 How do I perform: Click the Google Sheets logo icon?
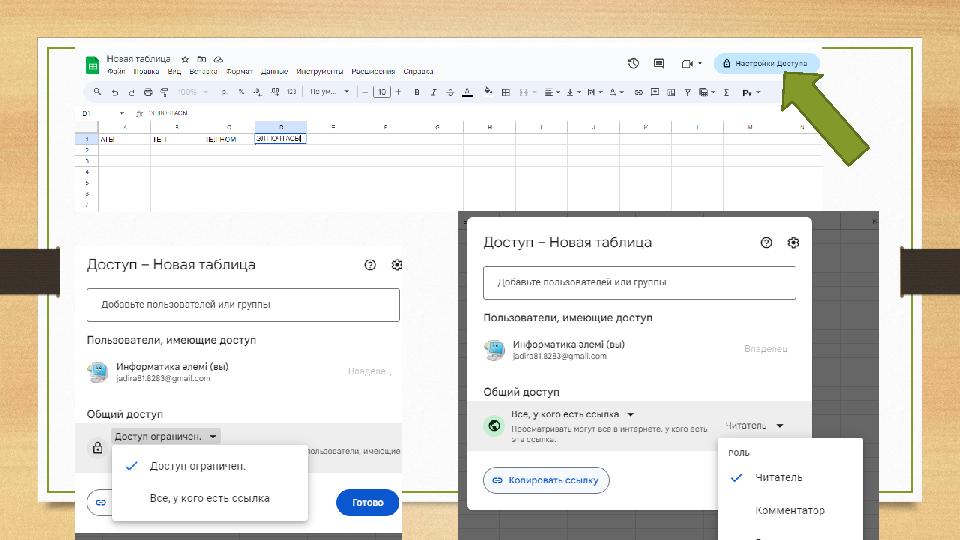click(x=92, y=65)
